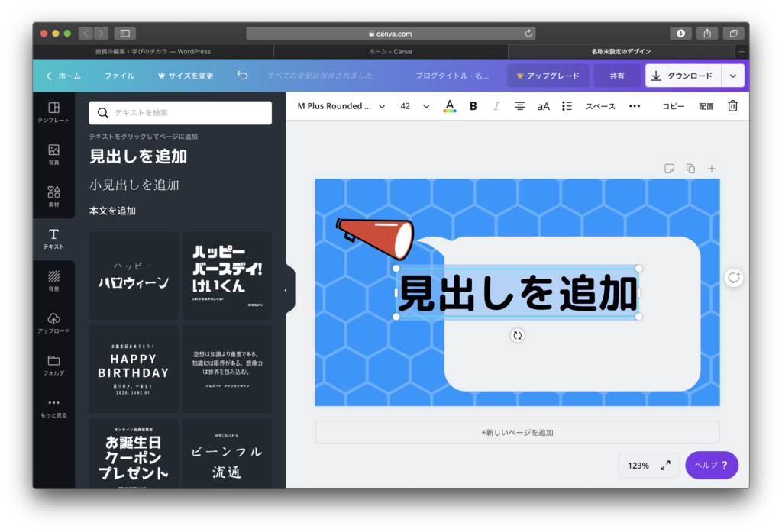Open the アップロード (Uploads) sidebar panel

(x=53, y=323)
